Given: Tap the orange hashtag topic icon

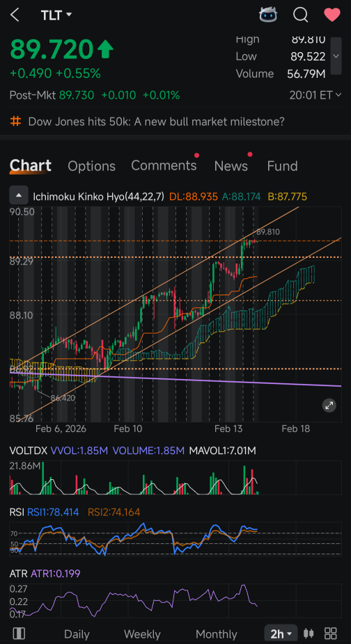Looking at the screenshot, I should [x=15, y=122].
